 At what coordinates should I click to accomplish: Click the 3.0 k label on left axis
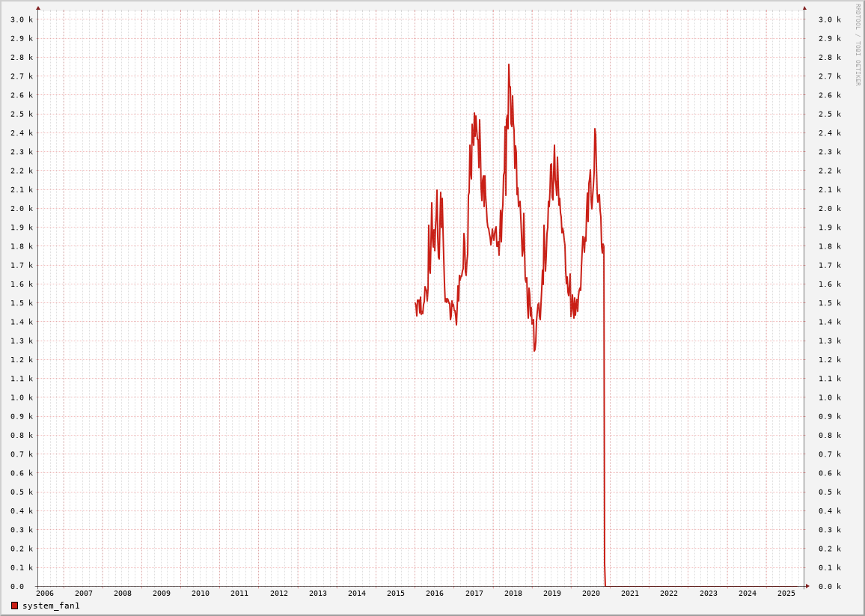click(22, 19)
